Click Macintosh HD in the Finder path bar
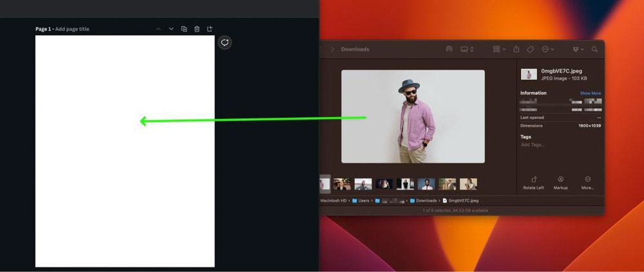 coord(333,201)
